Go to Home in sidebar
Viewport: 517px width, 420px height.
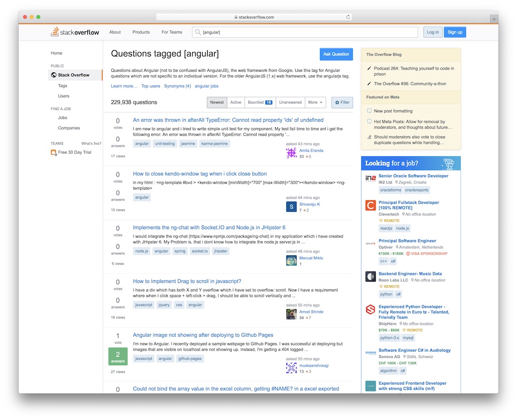click(x=56, y=53)
